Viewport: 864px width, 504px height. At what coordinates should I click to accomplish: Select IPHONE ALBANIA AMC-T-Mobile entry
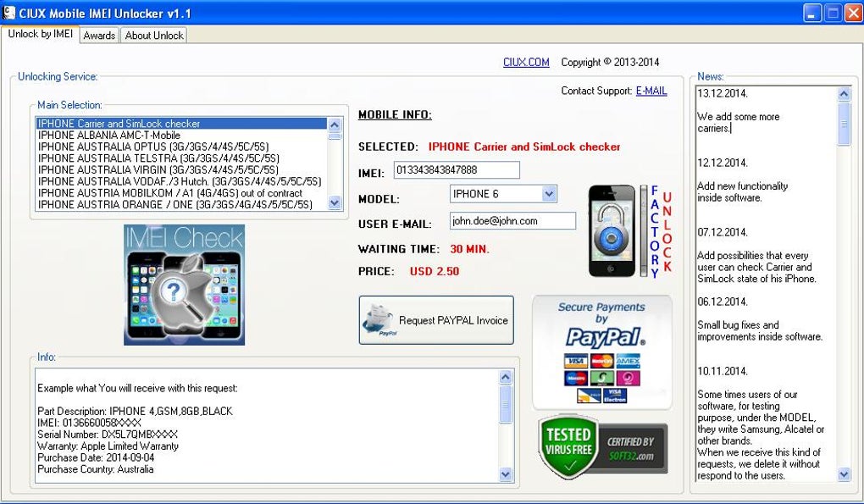[182, 135]
